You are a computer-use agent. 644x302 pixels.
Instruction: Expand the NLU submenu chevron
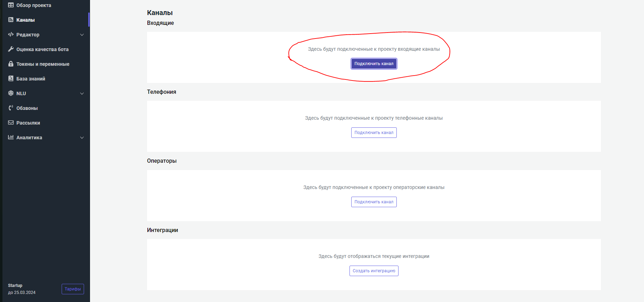pos(82,93)
